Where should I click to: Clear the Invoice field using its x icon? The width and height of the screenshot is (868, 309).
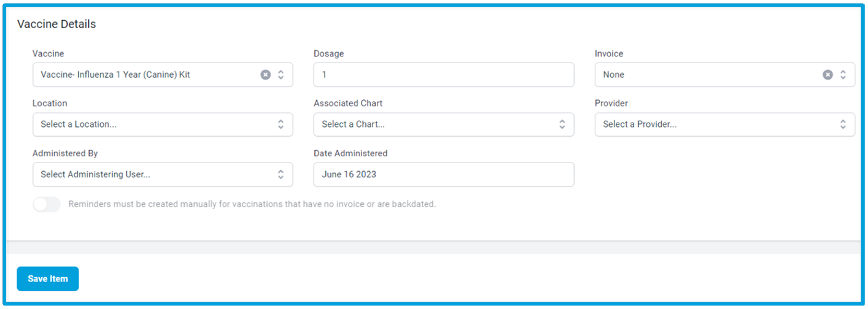[x=827, y=75]
